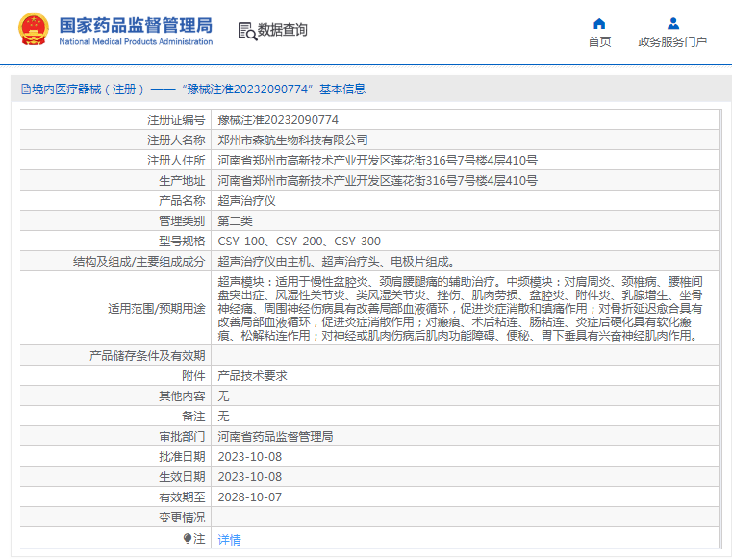
Task: Click the 适用范围/预期用途 label
Action: [x=157, y=309]
